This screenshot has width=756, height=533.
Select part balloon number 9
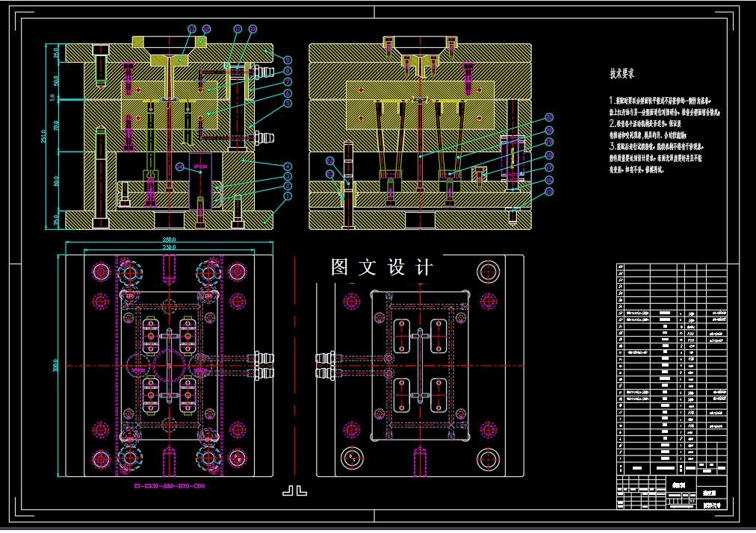click(x=288, y=60)
